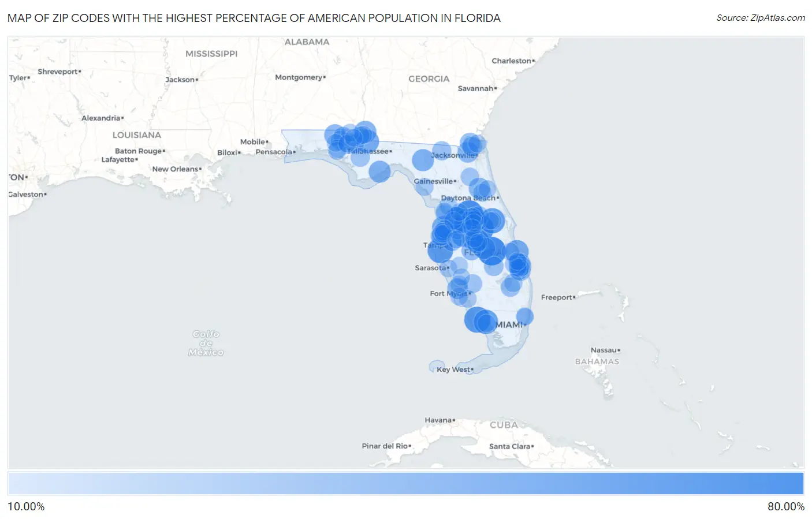Click the Alexandria city label
This screenshot has height=519, width=812.
[x=100, y=118]
